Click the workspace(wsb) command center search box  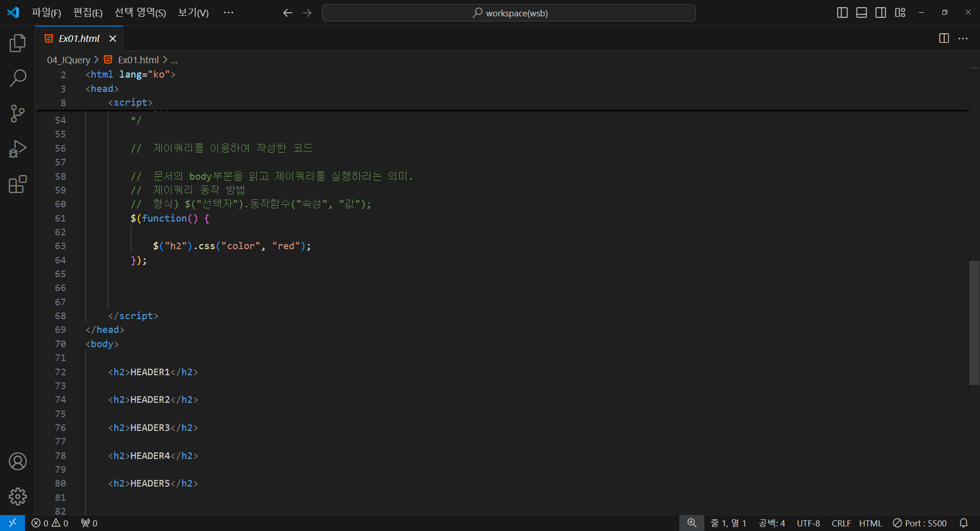508,13
